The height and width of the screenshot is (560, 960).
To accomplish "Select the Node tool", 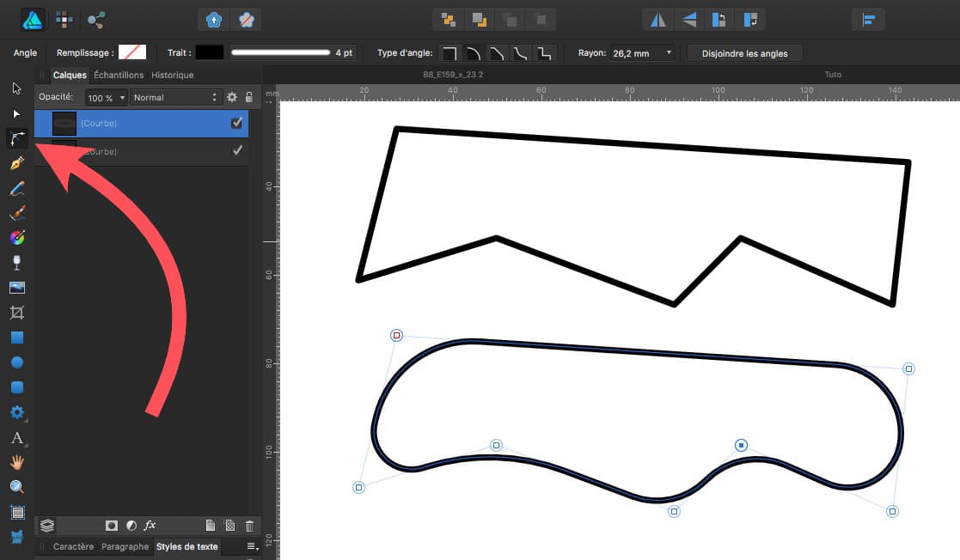I will (x=16, y=114).
